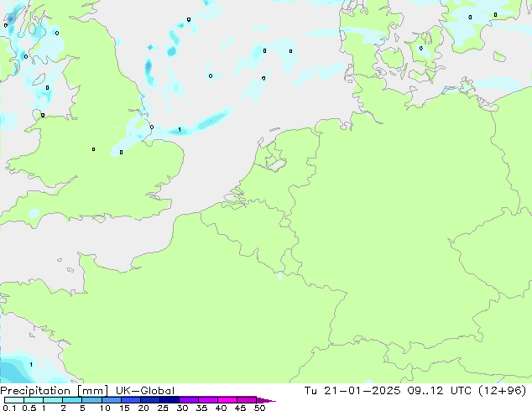This screenshot has height=411, width=532.
Task: Click the 40–45 mm magenta legend swatch
Action: tap(227, 400)
